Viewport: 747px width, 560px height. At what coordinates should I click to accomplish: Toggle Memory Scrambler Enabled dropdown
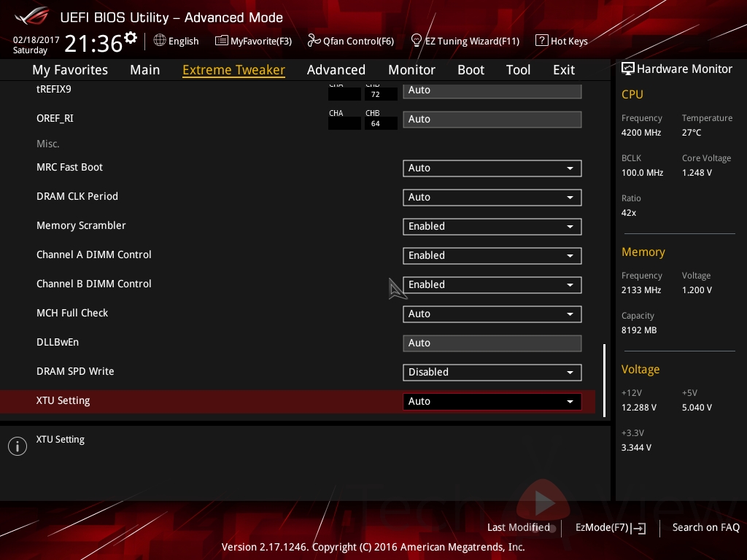(x=492, y=226)
